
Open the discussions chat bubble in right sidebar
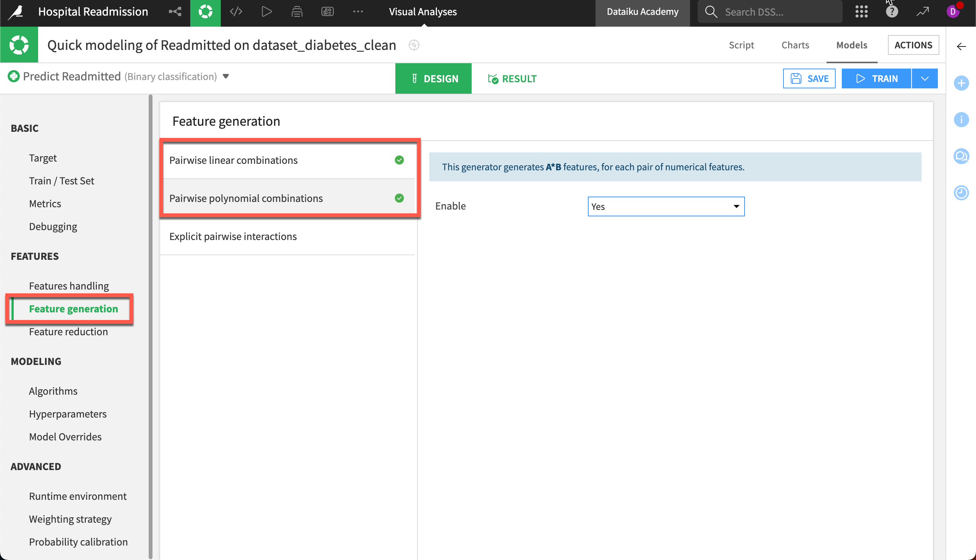pos(962,156)
